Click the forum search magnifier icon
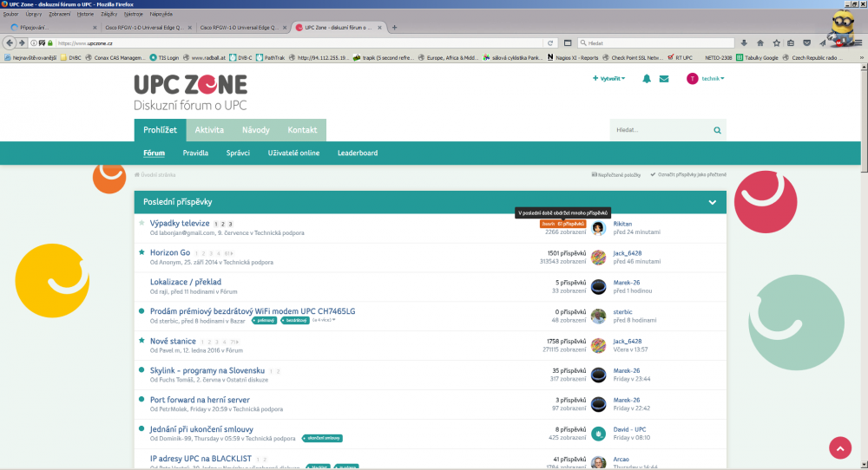Image resolution: width=868 pixels, height=470 pixels. point(717,130)
